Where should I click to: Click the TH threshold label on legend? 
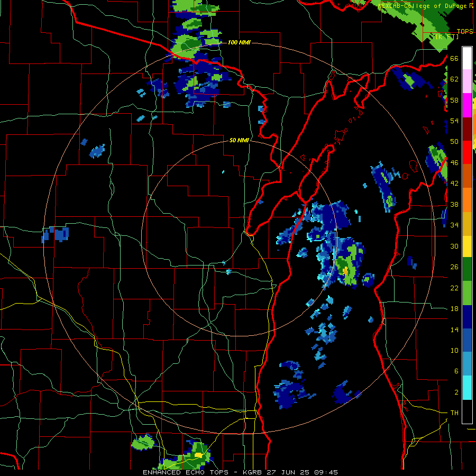coord(454,413)
